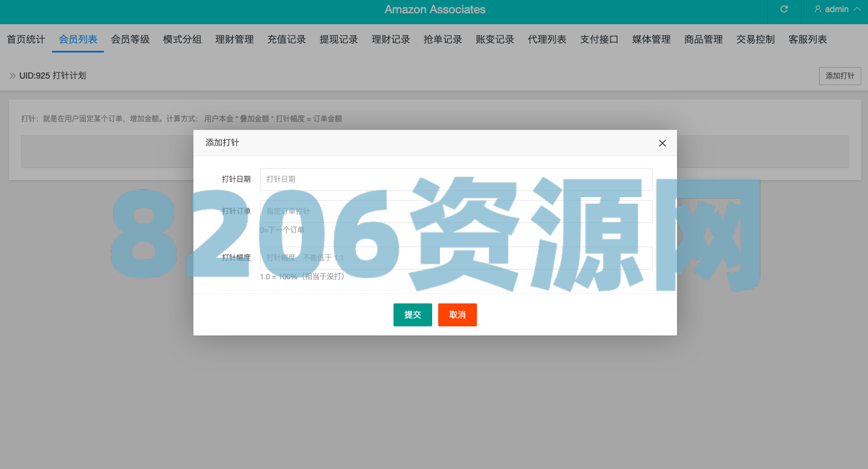
Task: Open the 抢单记录 tab
Action: [x=443, y=40]
